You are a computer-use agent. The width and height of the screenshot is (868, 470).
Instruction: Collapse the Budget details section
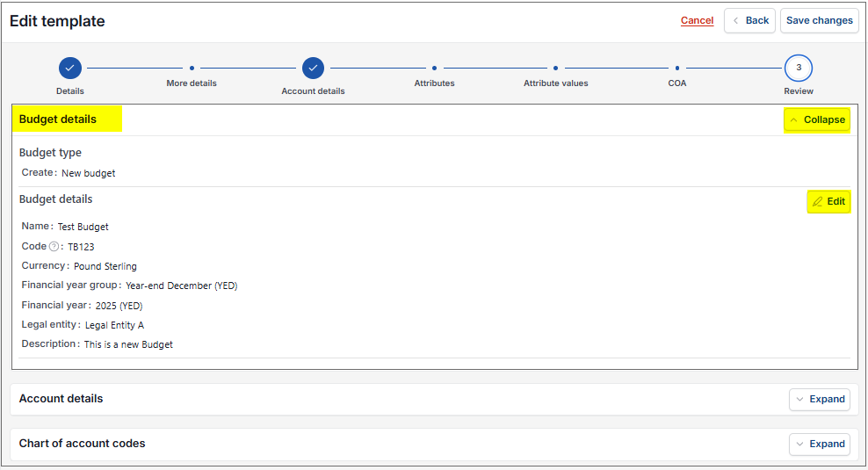(x=817, y=119)
